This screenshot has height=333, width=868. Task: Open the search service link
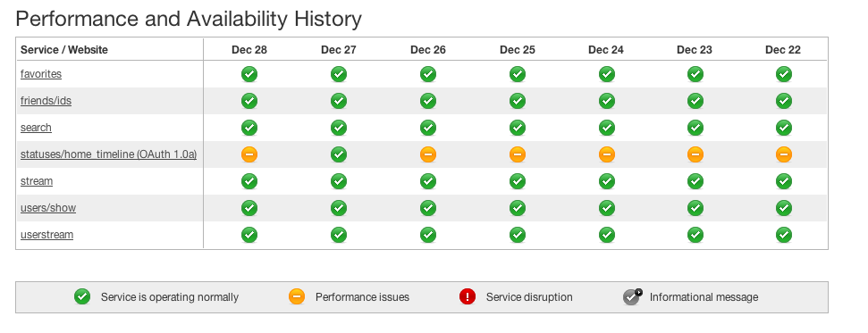pos(36,128)
